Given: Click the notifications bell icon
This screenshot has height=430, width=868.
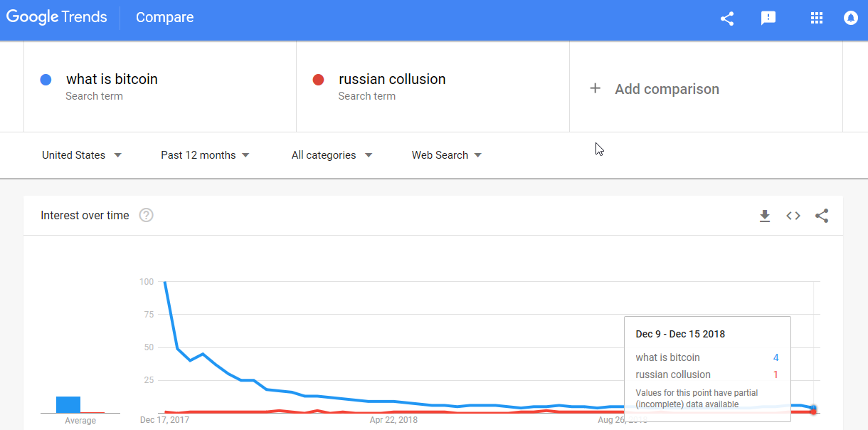Looking at the screenshot, I should [x=851, y=19].
